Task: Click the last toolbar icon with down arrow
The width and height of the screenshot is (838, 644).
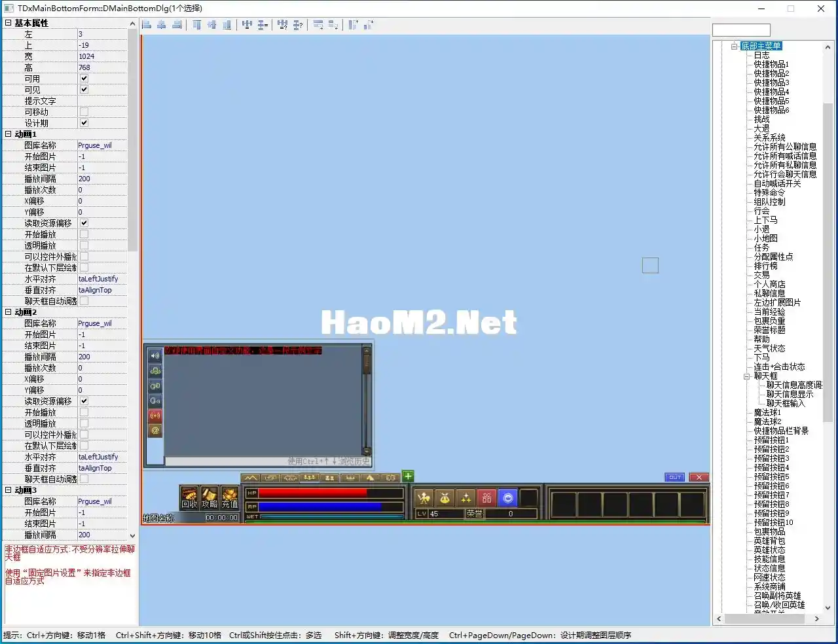Action: 369,25
